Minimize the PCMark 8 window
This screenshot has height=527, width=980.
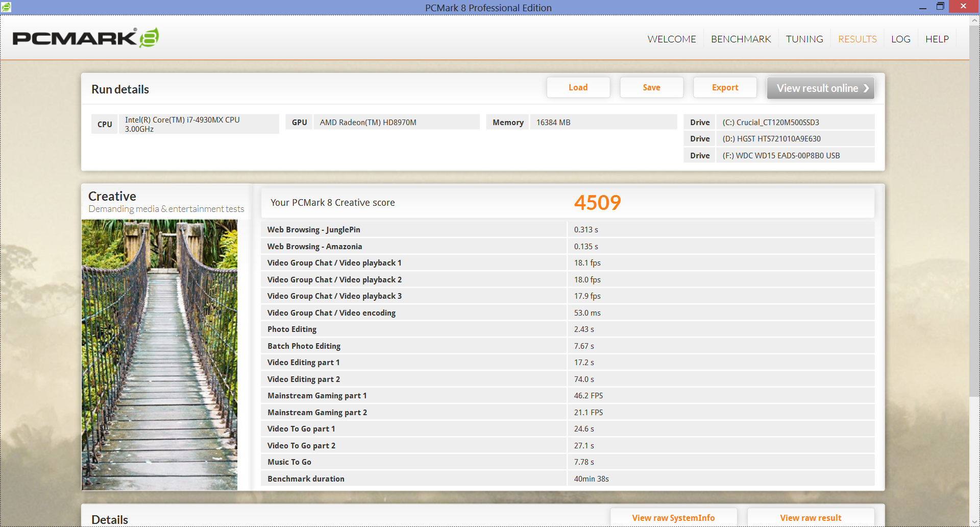point(922,7)
